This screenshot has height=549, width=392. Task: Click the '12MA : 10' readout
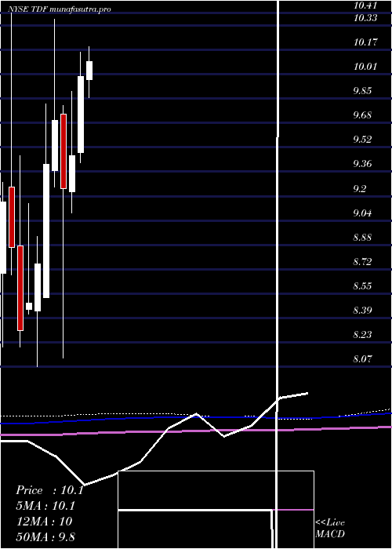click(x=44, y=522)
